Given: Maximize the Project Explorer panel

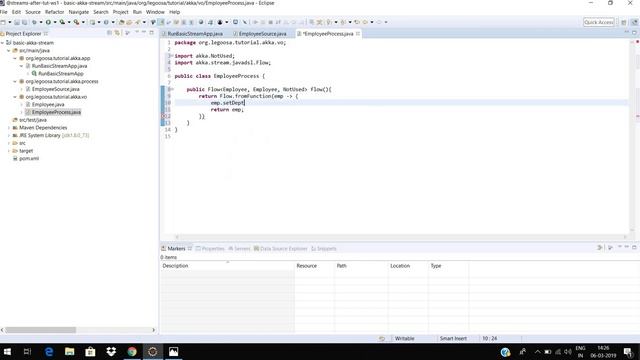Looking at the screenshot, I should coord(151,33).
